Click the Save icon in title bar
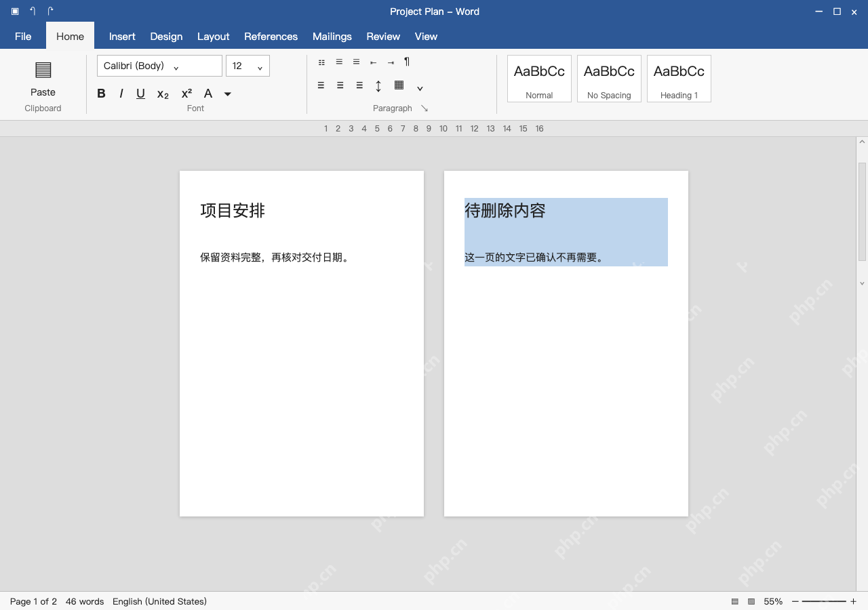This screenshot has height=610, width=868. click(15, 12)
